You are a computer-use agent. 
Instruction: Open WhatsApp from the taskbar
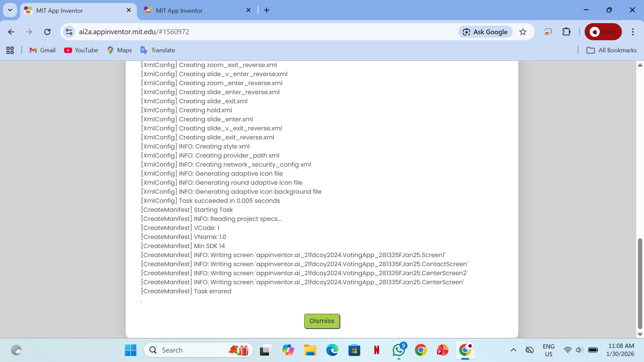click(398, 350)
